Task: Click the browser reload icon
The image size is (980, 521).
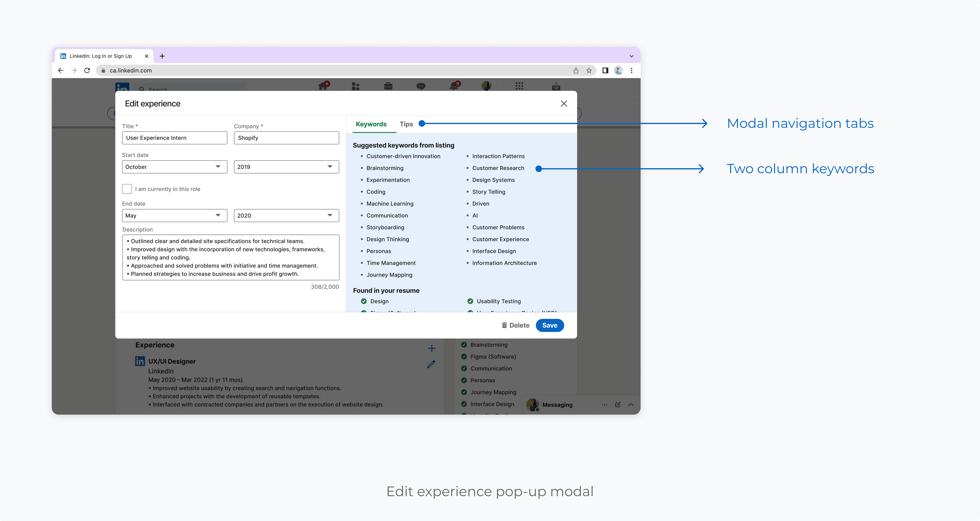Action: 87,70
